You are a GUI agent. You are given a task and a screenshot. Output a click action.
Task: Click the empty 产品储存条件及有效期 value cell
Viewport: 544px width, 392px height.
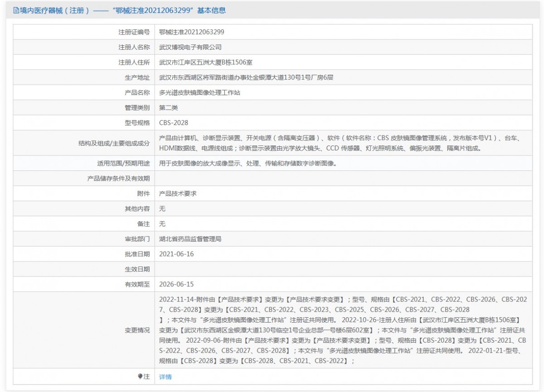point(343,179)
